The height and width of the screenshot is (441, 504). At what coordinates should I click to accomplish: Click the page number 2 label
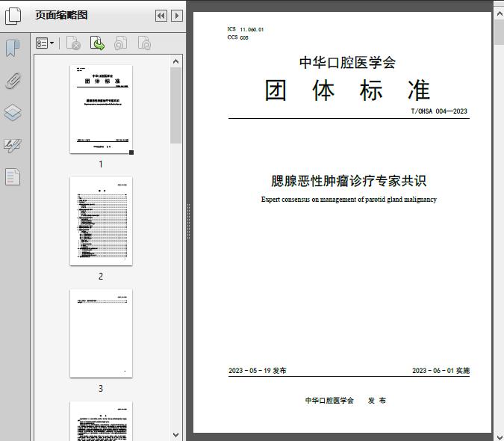tap(101, 277)
